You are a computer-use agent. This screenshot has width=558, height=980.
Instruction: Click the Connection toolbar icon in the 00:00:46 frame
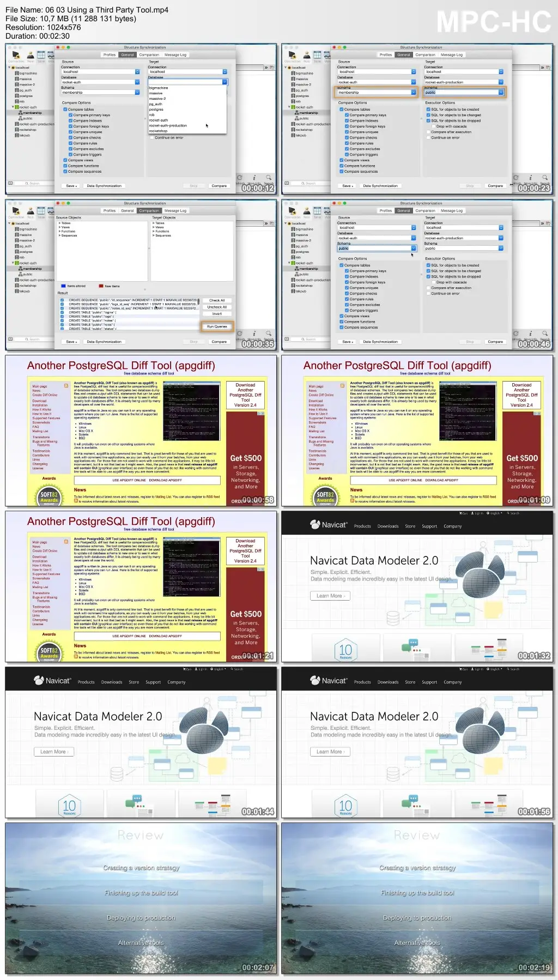292,211
